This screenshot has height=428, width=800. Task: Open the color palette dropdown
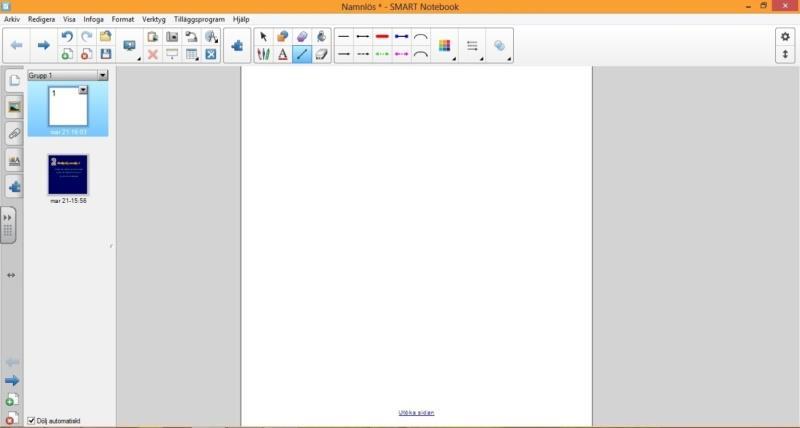point(445,46)
